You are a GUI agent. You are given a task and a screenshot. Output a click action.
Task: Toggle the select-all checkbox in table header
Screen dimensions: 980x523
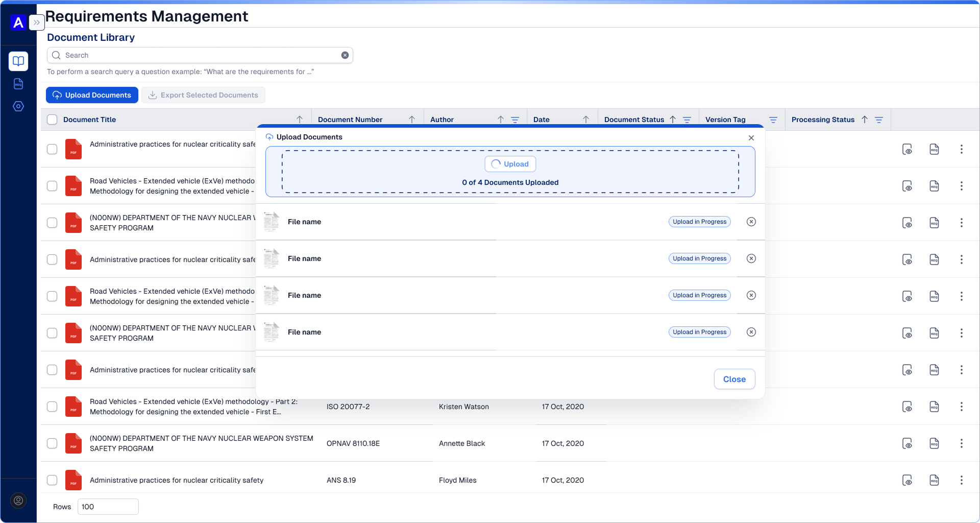click(x=52, y=120)
